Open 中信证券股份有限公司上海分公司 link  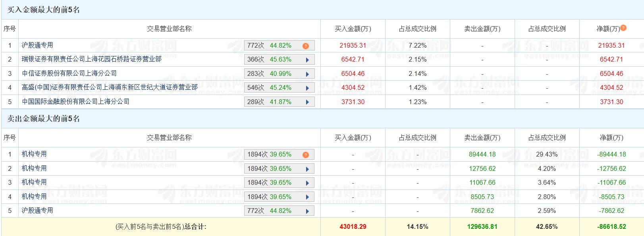(69, 74)
